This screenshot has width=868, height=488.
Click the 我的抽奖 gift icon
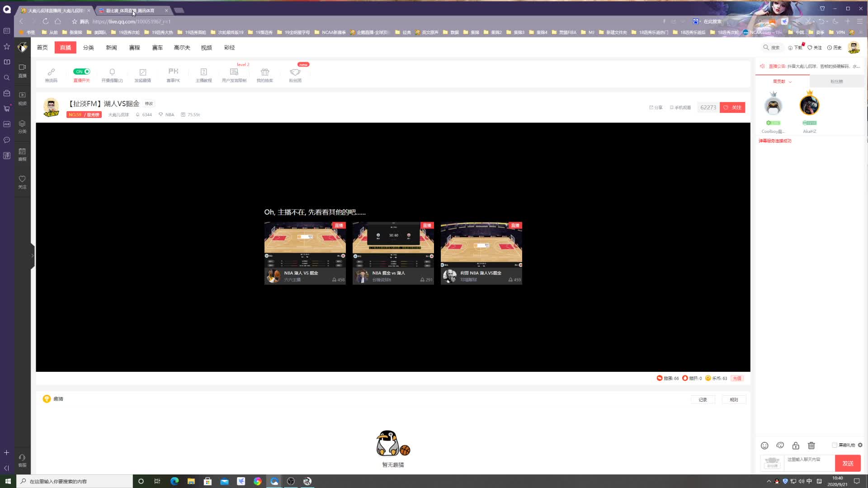(x=265, y=72)
